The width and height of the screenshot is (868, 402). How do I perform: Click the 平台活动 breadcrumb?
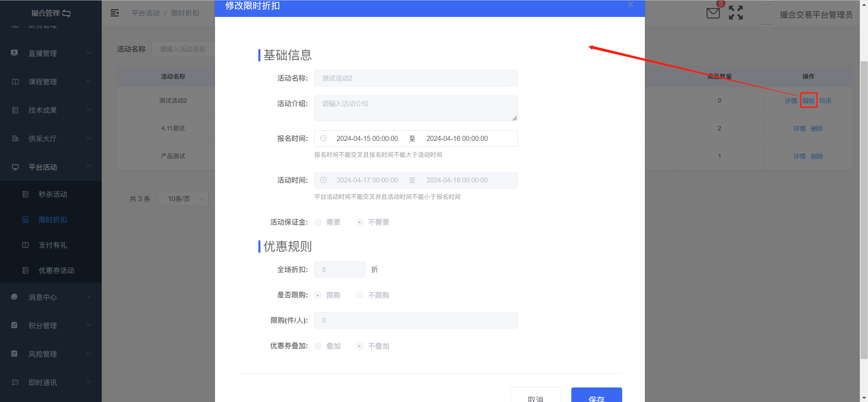tap(145, 13)
